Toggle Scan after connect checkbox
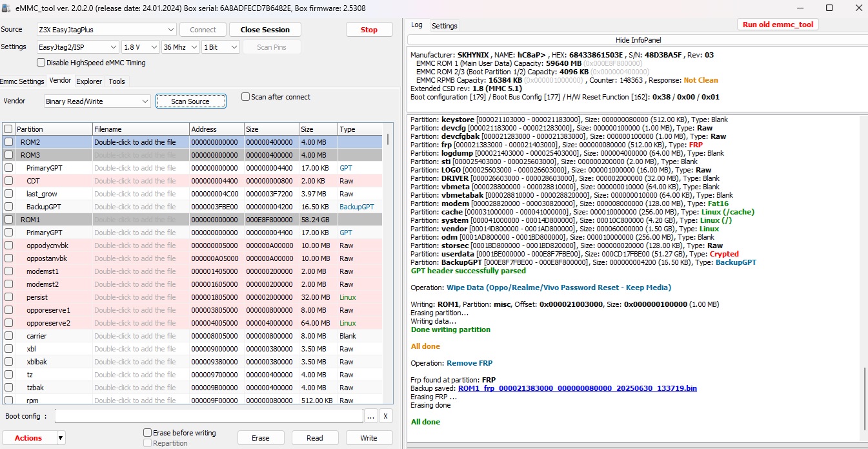868x449 pixels. (x=245, y=97)
